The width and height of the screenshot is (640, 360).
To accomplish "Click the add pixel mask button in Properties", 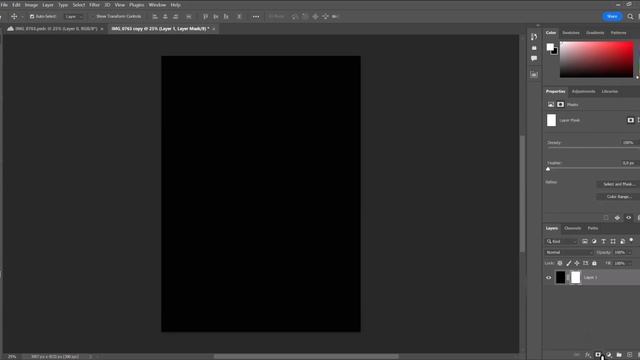I will 631,120.
